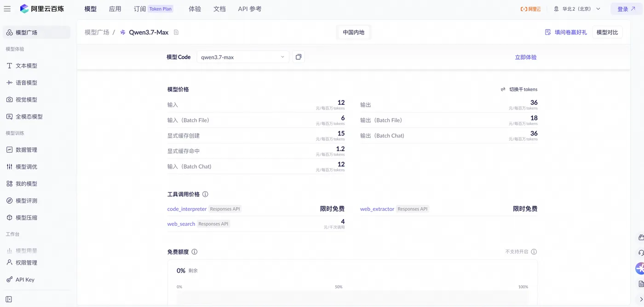Image resolution: width=644 pixels, height=307 pixels.
Task: Collapse the left sidebar panel icon
Action: (x=9, y=299)
